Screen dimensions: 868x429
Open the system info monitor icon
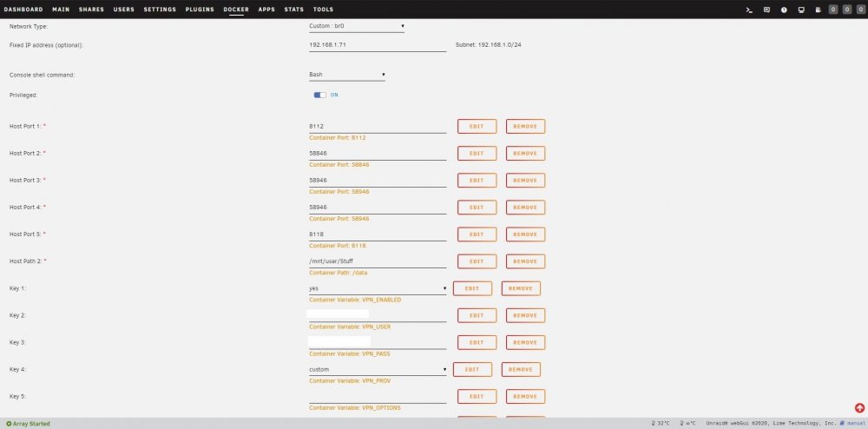(x=801, y=10)
